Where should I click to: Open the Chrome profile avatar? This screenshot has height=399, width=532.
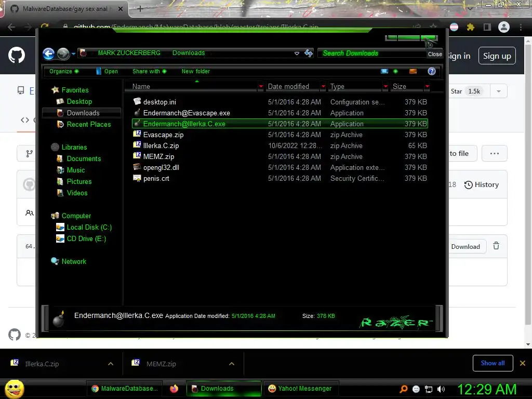click(504, 27)
